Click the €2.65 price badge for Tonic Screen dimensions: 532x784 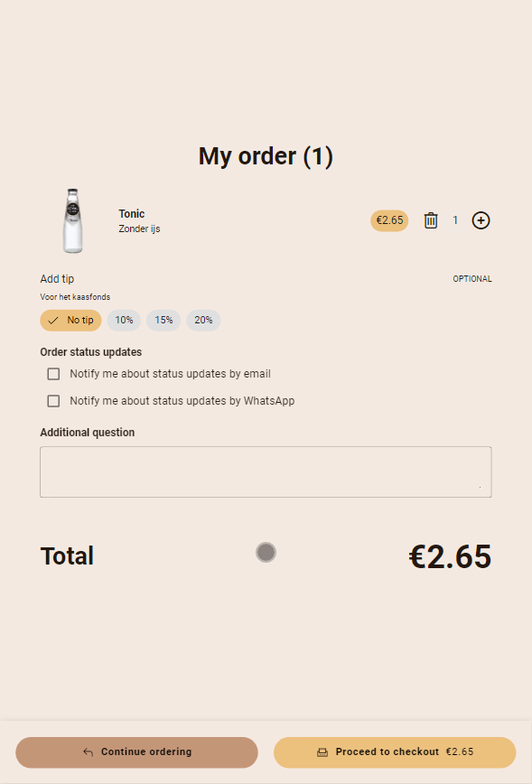pyautogui.click(x=389, y=220)
